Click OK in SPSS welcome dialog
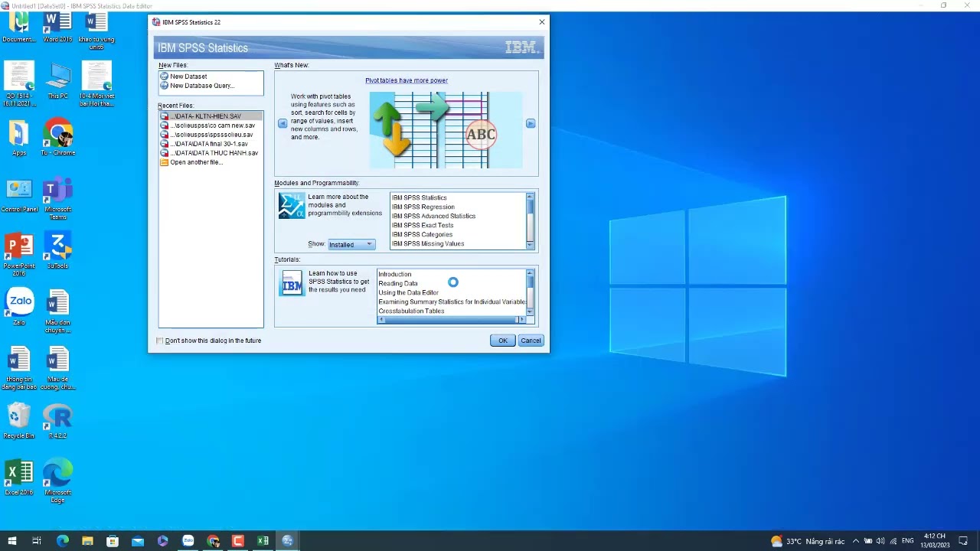 click(503, 341)
